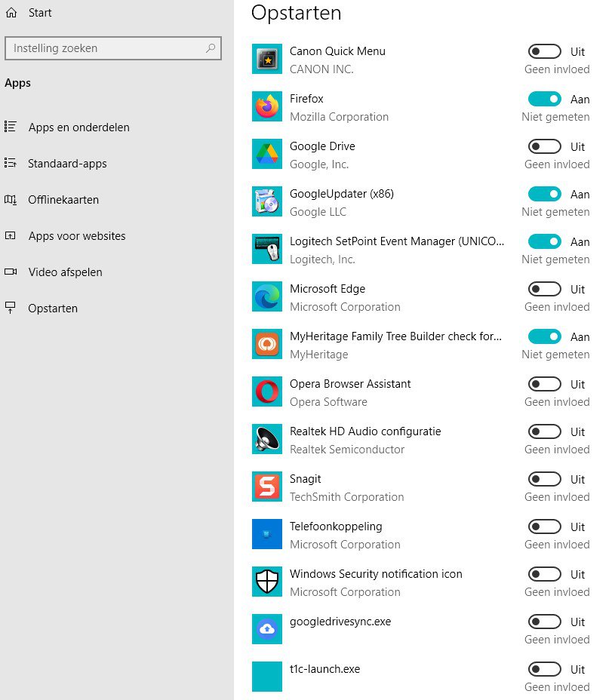Click the magnifier icon in search box

211,48
